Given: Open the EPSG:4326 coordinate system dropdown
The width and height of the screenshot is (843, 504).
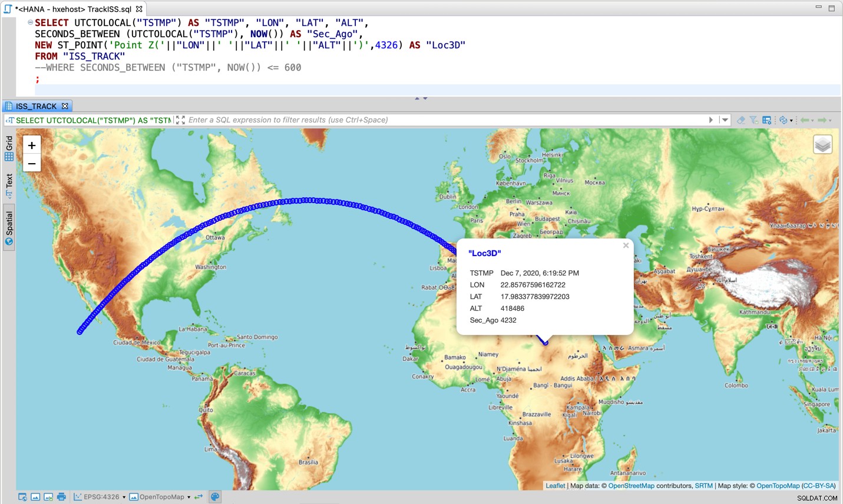Looking at the screenshot, I should click(100, 497).
